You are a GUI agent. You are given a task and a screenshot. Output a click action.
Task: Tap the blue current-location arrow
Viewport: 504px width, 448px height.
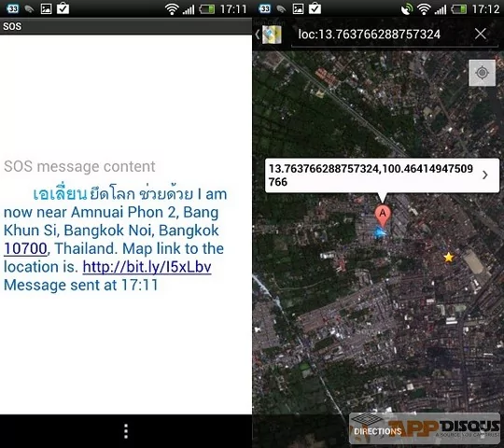[x=380, y=232]
